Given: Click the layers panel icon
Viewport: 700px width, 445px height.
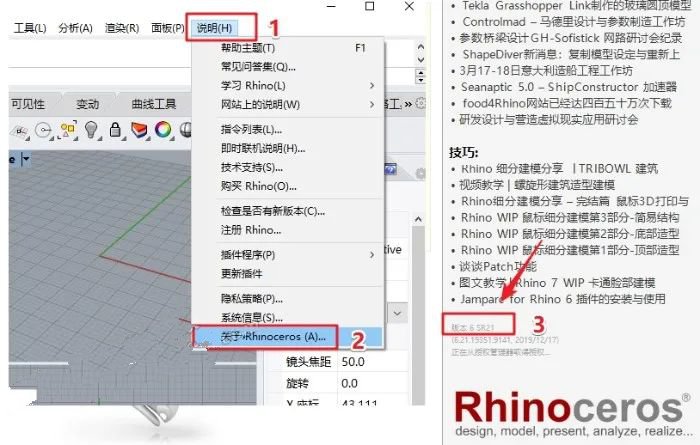Looking at the screenshot, I should (139, 130).
